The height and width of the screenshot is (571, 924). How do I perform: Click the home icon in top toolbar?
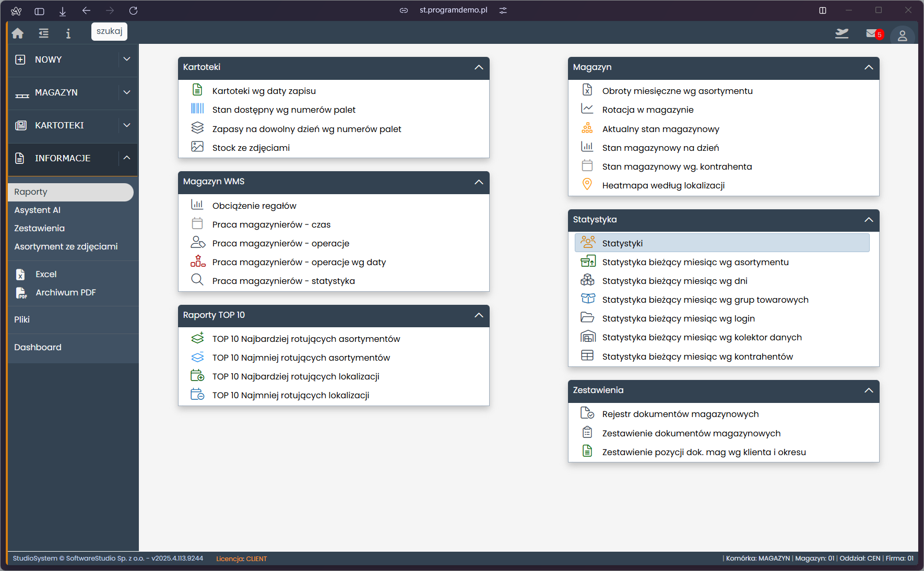click(x=18, y=33)
